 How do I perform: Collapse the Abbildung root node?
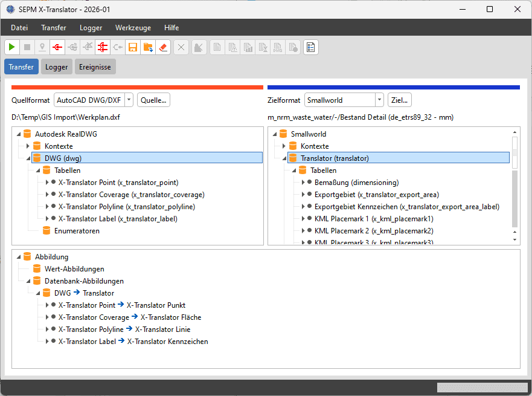coord(19,257)
